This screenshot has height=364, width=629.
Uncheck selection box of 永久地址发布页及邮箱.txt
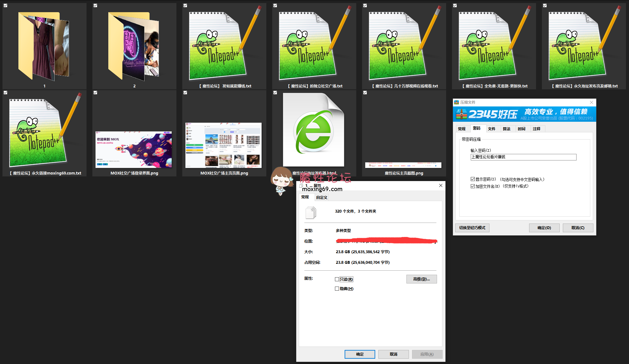(545, 5)
